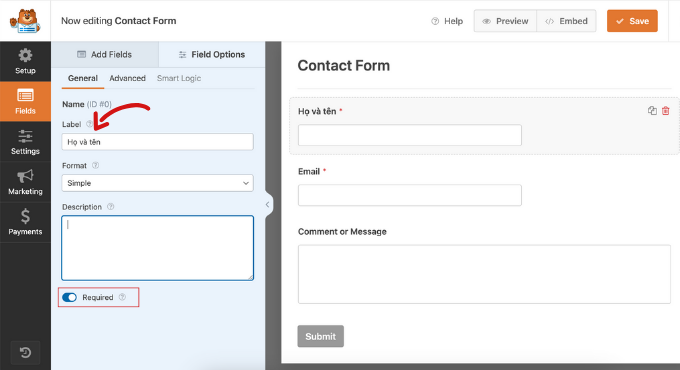
Task: Click the gray Submit button
Action: coord(320,336)
